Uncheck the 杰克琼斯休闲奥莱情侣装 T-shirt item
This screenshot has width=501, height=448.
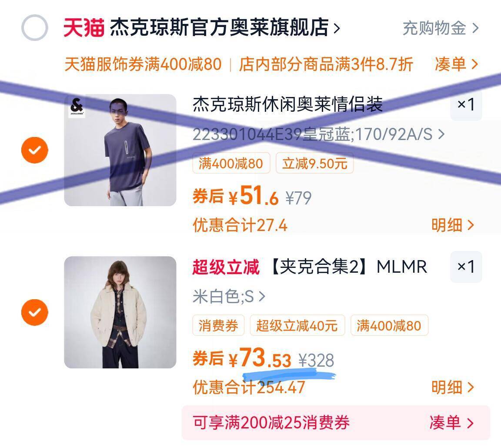[34, 150]
